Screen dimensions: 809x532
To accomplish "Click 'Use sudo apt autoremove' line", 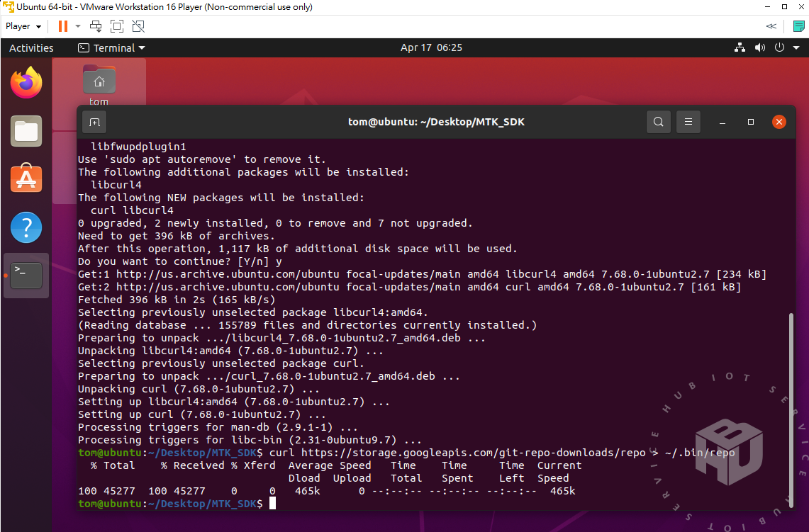I will click(x=202, y=159).
